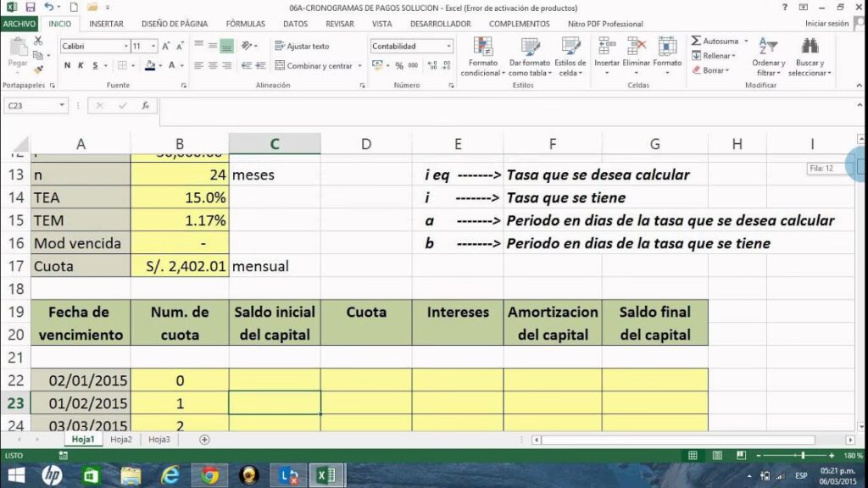Click the Save floppy disk icon
The height and width of the screenshot is (488, 868).
tap(30, 7)
